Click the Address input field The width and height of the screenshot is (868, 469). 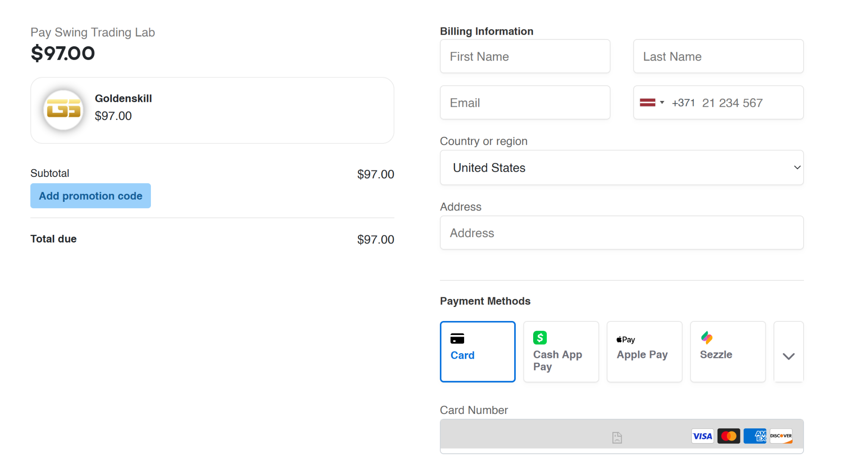tap(621, 233)
